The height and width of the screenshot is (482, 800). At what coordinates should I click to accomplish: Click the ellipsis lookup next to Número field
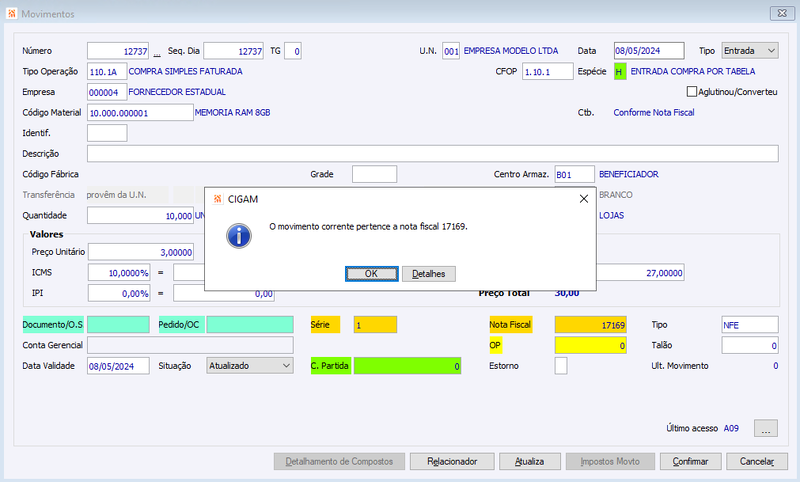click(157, 53)
